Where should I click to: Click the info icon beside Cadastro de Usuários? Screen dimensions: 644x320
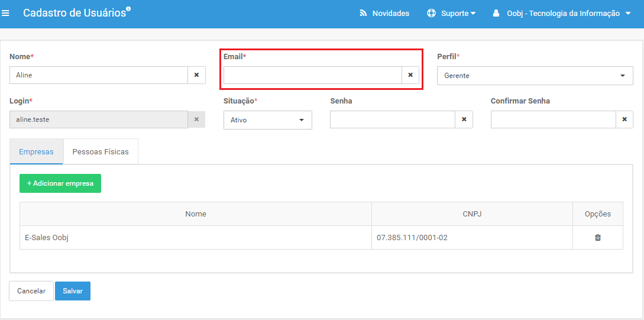pyautogui.click(x=128, y=9)
